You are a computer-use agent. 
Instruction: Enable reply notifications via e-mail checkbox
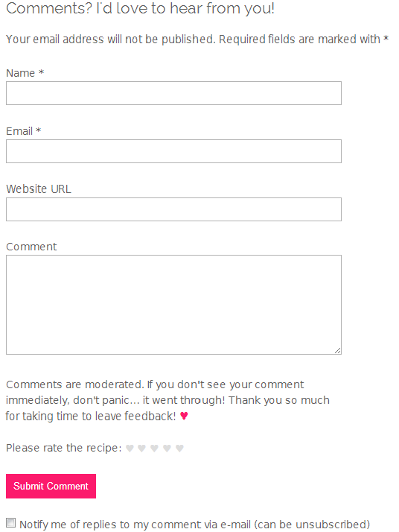click(11, 522)
